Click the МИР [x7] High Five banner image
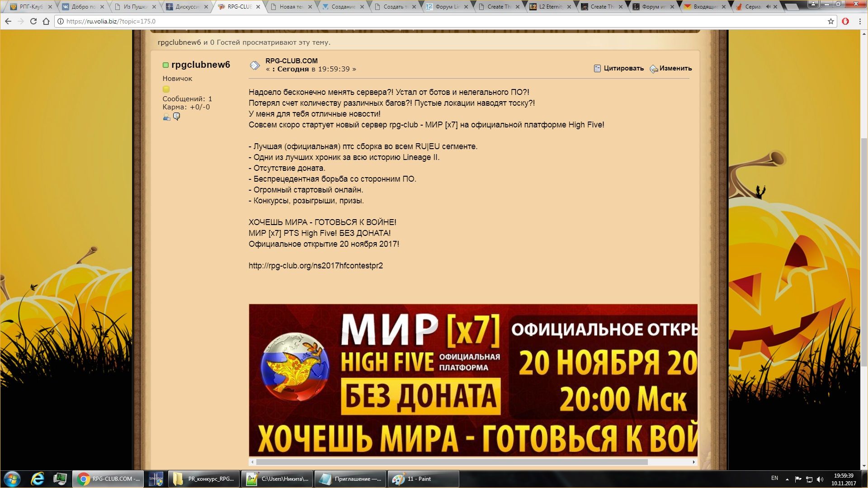The width and height of the screenshot is (868, 488). pos(473,380)
